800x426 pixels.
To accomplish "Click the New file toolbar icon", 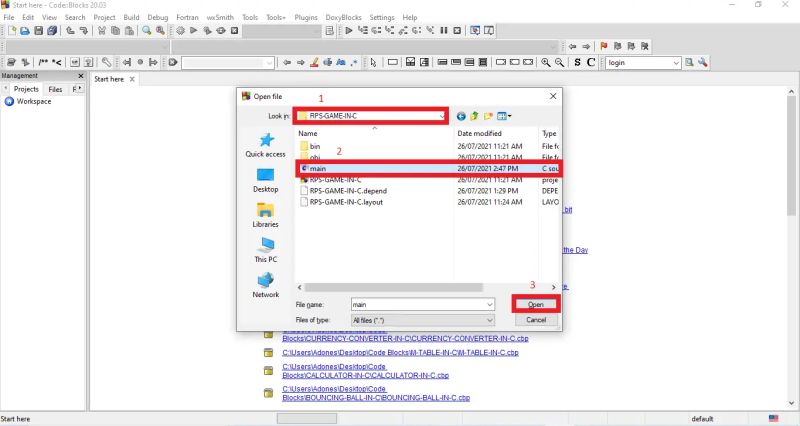I will pos(12,31).
